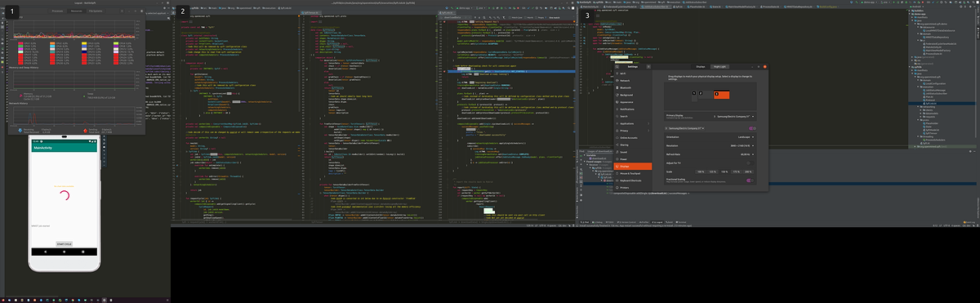Tap the emulator overview navigation button

tap(82, 252)
